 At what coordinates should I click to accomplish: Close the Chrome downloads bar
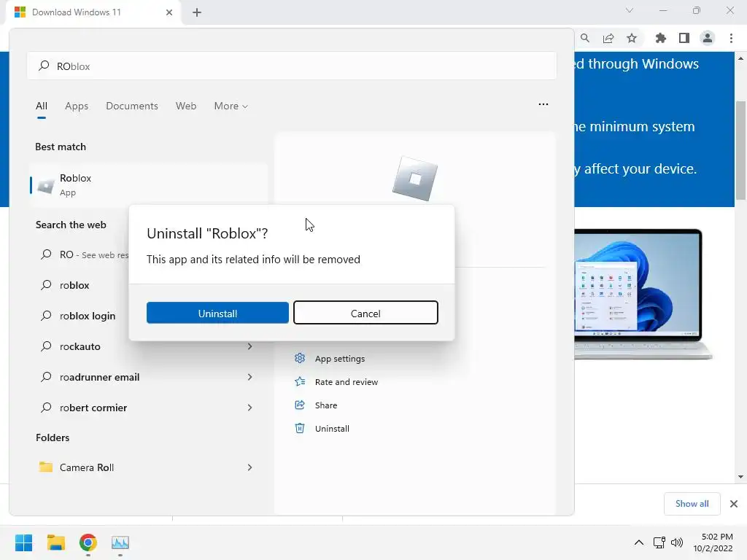pyautogui.click(x=734, y=504)
